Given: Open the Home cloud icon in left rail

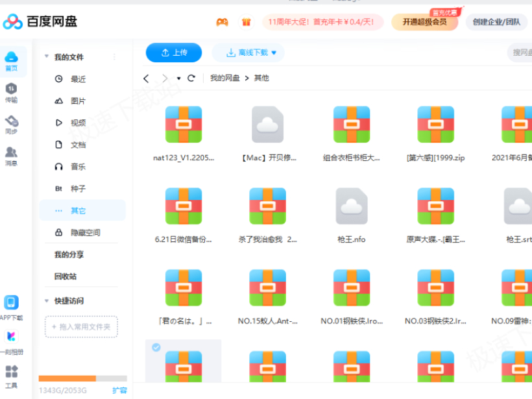Looking at the screenshot, I should [11, 62].
